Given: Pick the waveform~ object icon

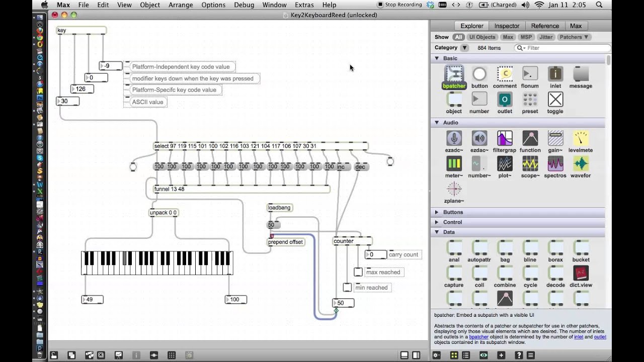Looking at the screenshot, I should 581,163.
